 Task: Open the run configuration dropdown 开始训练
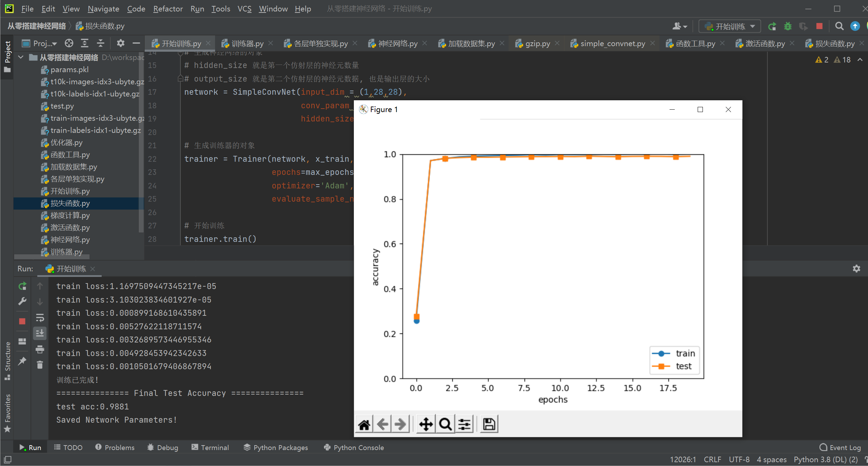[730, 26]
